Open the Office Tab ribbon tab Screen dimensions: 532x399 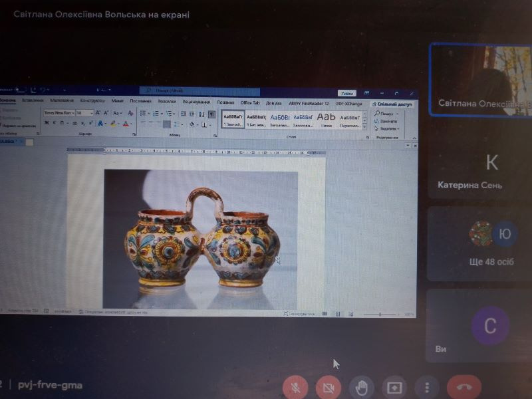point(250,102)
